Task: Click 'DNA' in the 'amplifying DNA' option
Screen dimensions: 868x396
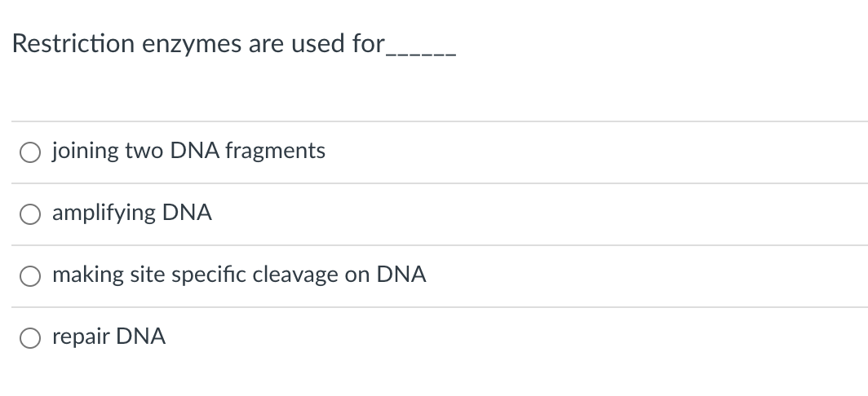Action: (187, 213)
